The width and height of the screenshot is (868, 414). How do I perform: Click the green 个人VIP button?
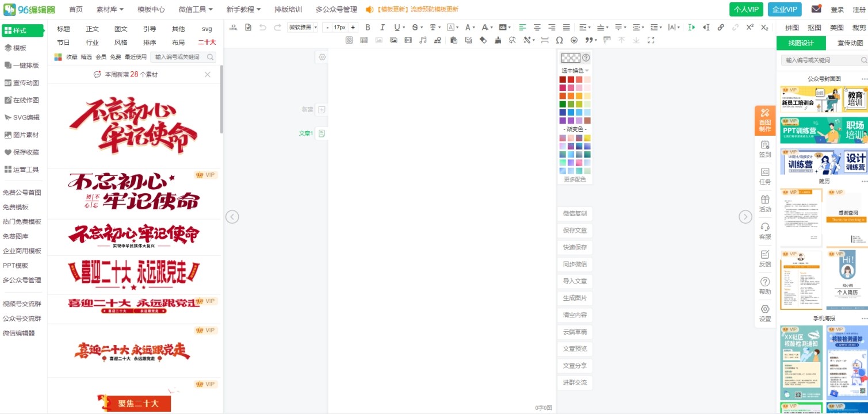(x=746, y=9)
